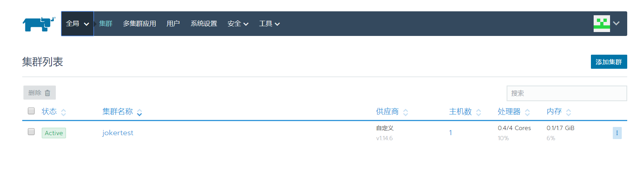
Task: Open the 多集群应用 menu item
Action: [139, 24]
